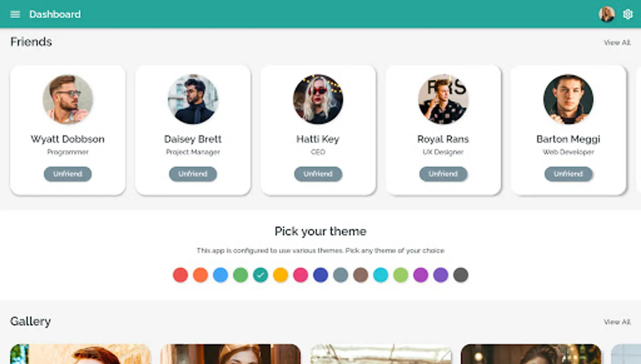641x364 pixels.
Task: Unfriend Royal Rans
Action: [443, 174]
